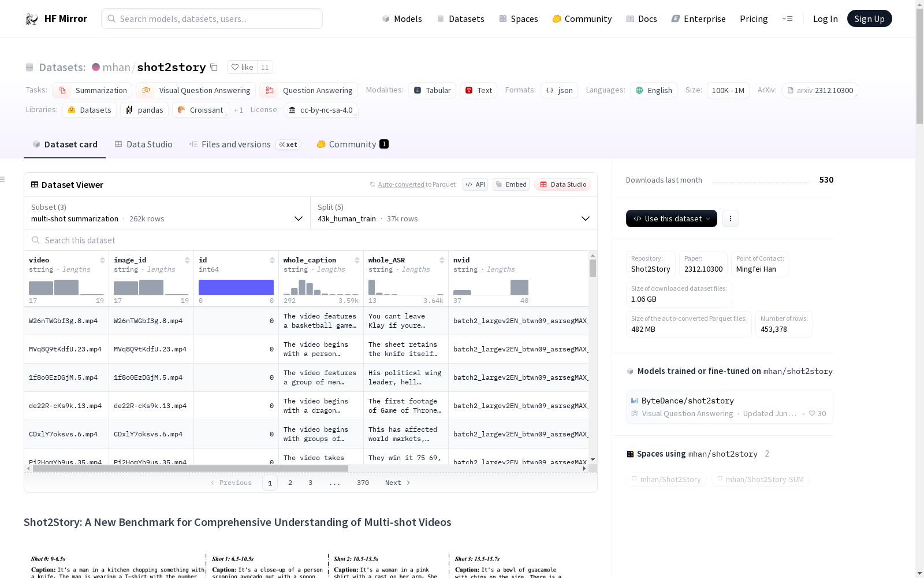Select the Visual Question Answering task tag
The image size is (924, 578).
(196, 90)
